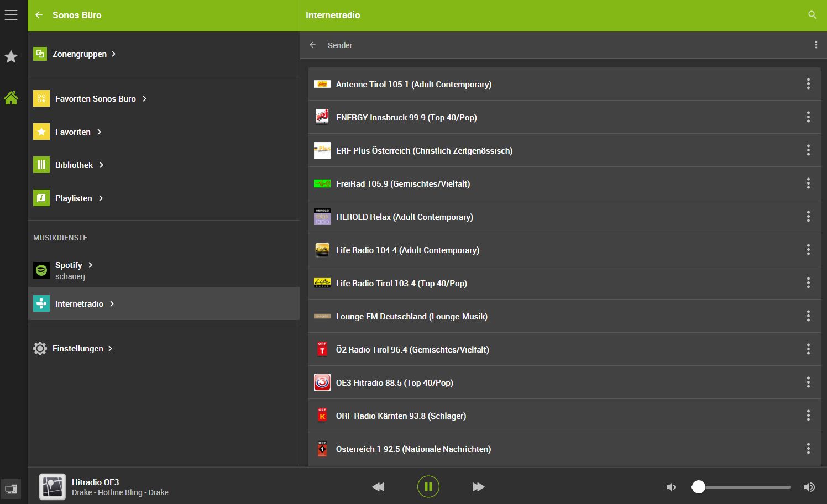Open options for Antenne Tirol 105.1
This screenshot has height=504, width=827.
click(808, 84)
